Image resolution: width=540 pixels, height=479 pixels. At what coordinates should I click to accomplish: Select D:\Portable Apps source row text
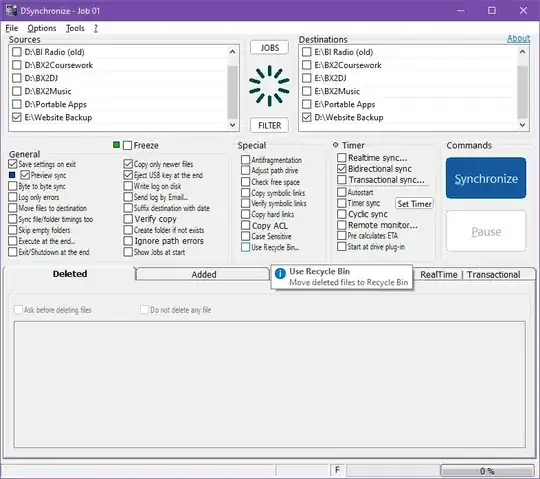(55, 104)
